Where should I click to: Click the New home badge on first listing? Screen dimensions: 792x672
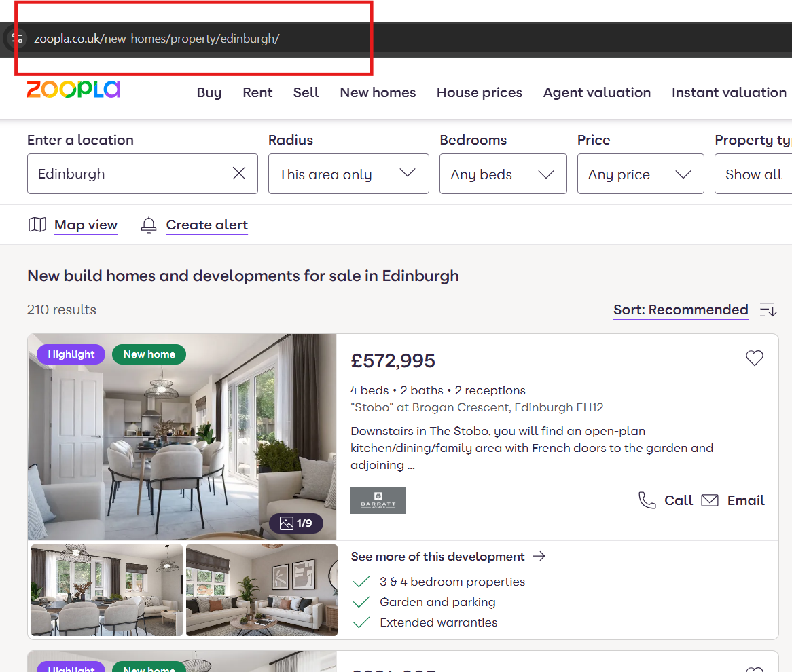149,354
